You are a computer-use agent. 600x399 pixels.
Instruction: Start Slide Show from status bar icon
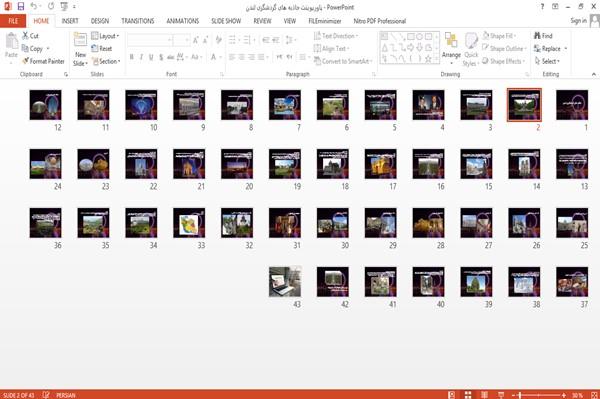pyautogui.click(x=501, y=395)
